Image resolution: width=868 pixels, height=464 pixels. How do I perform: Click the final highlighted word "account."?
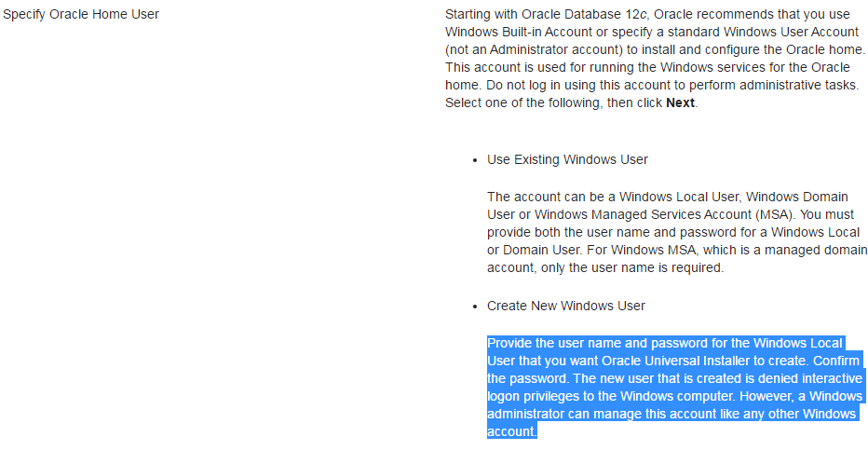[x=511, y=431]
